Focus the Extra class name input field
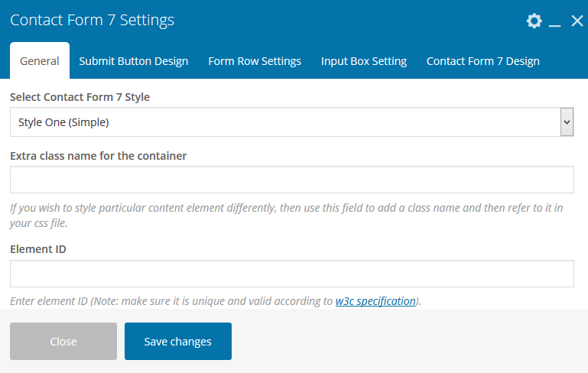Image resolution: width=588 pixels, height=373 pixels. coord(291,180)
